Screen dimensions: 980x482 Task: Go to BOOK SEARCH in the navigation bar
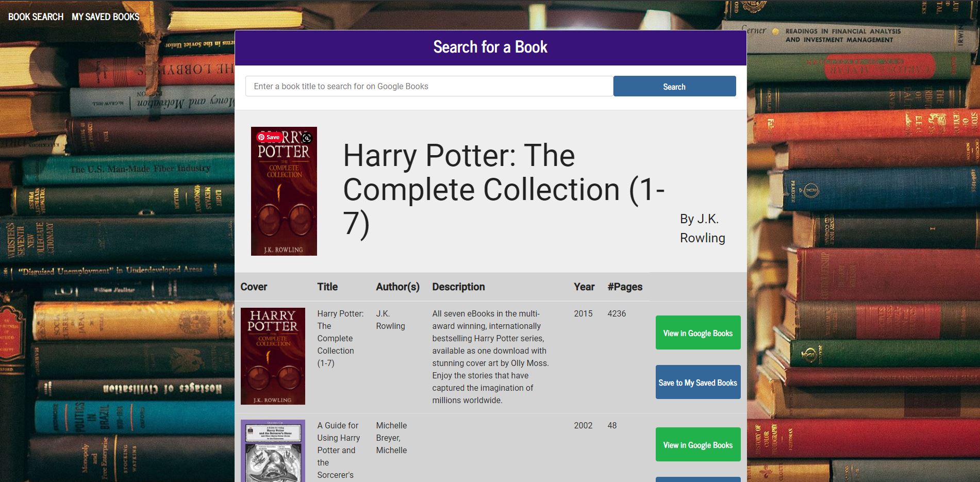pyautogui.click(x=34, y=16)
